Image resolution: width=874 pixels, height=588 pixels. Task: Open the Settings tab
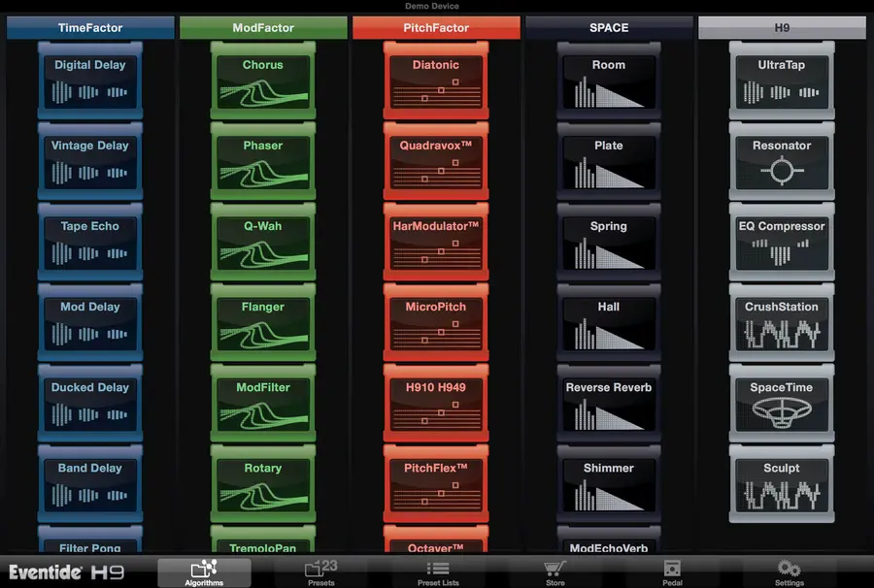pos(790,572)
